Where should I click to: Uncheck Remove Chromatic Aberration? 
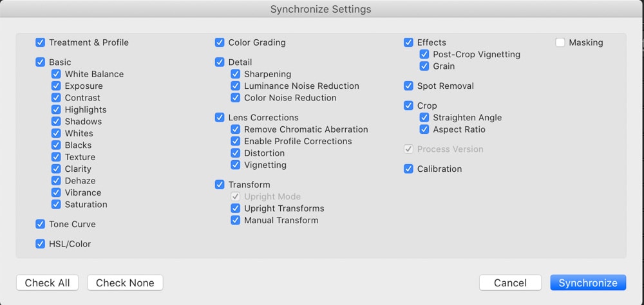[x=235, y=129]
